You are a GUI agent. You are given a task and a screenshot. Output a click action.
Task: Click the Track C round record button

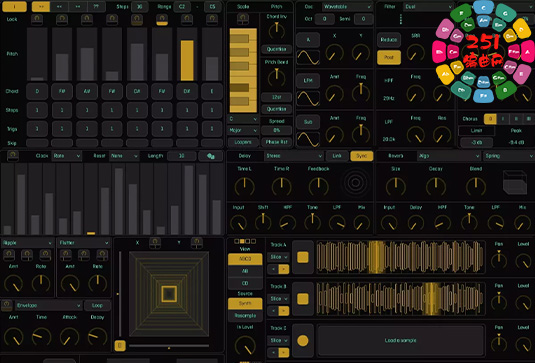303,340
